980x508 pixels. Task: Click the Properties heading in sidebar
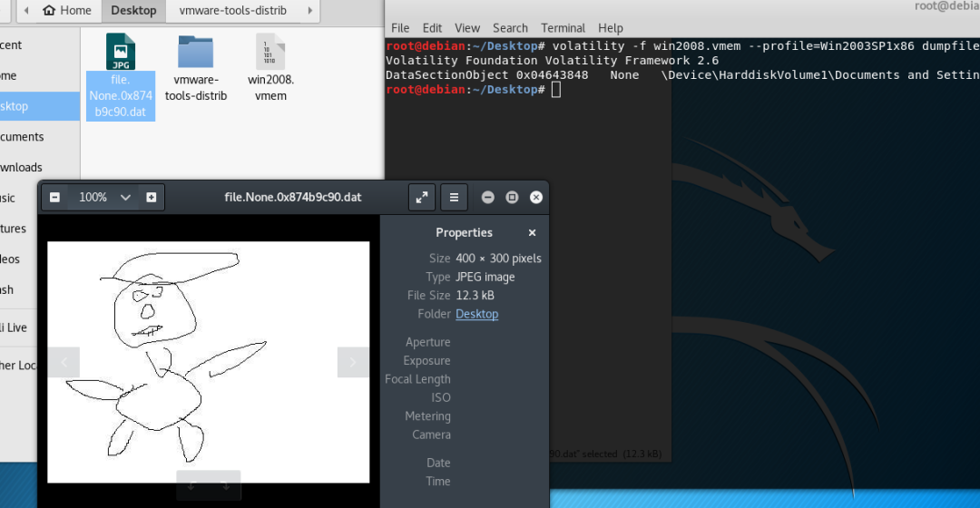coord(465,232)
